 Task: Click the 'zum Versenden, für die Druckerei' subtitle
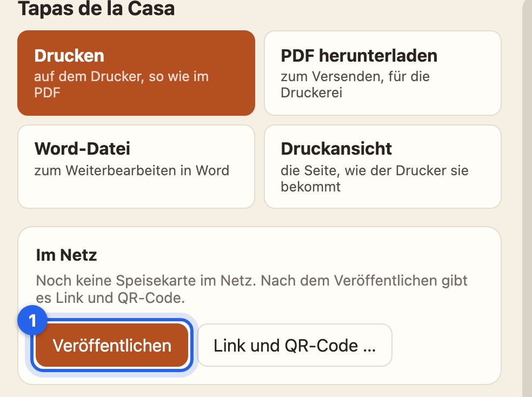click(x=355, y=84)
